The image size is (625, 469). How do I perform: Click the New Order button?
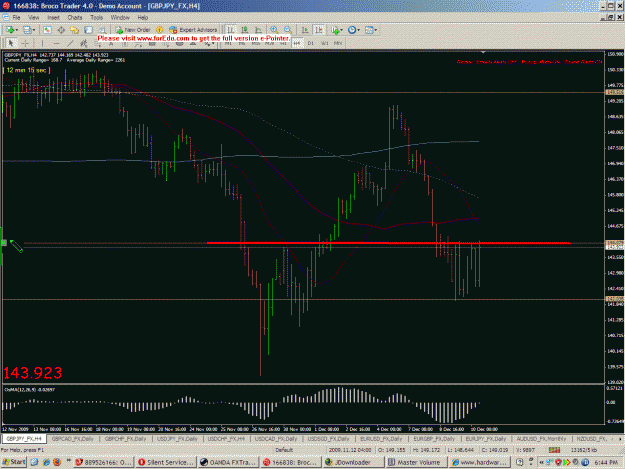[133, 30]
